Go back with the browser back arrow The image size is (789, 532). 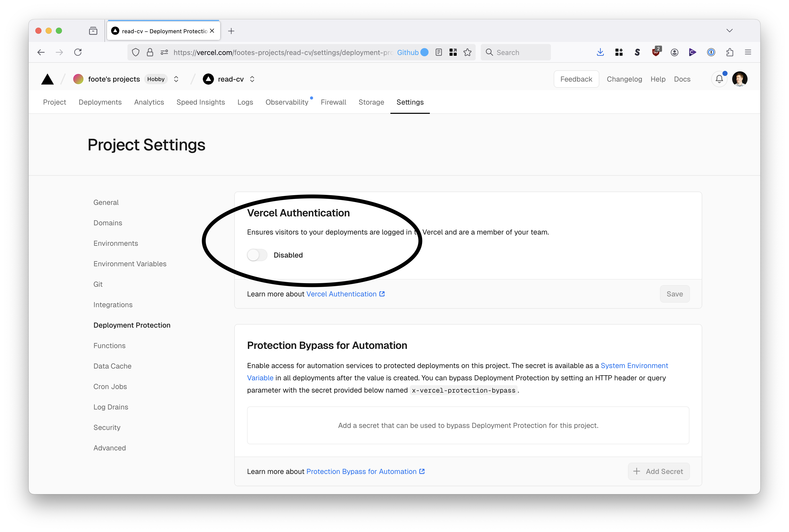pos(41,52)
